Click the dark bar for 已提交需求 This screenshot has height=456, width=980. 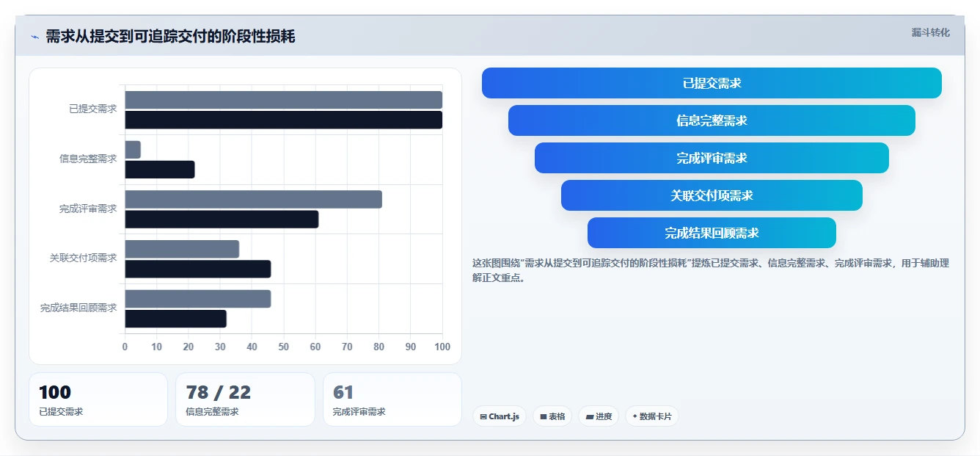pyautogui.click(x=283, y=120)
